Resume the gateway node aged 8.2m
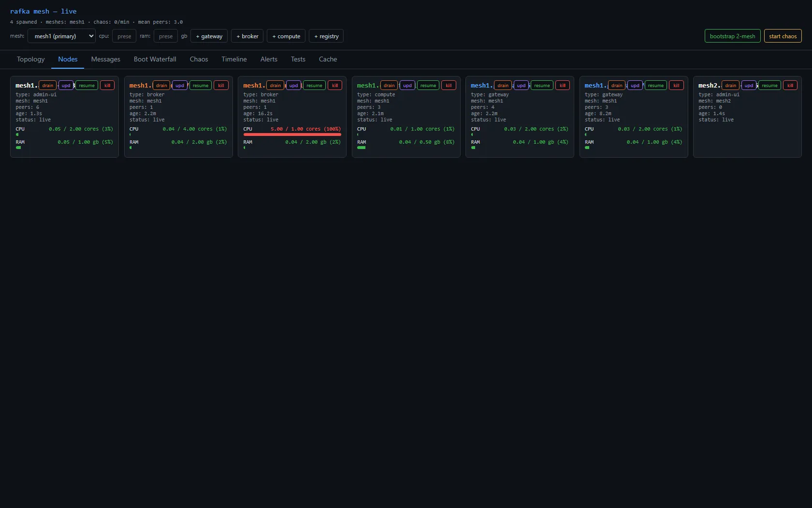Viewport: 812px width, 508px height. click(656, 85)
